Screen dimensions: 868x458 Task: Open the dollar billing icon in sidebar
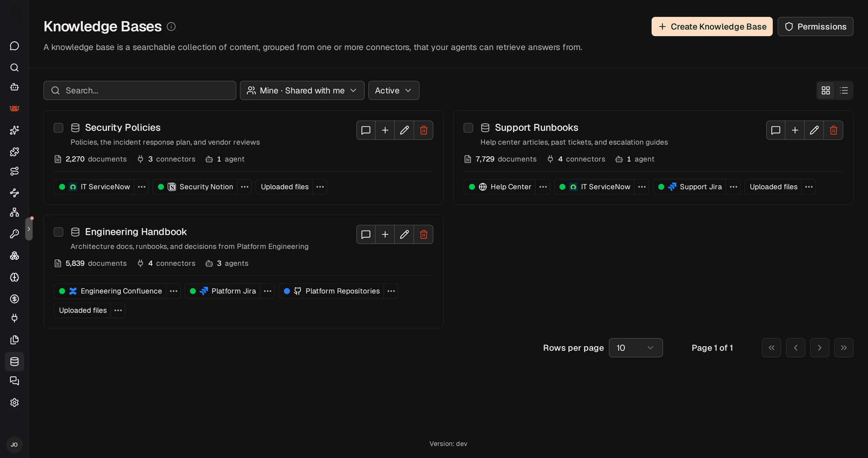14,299
